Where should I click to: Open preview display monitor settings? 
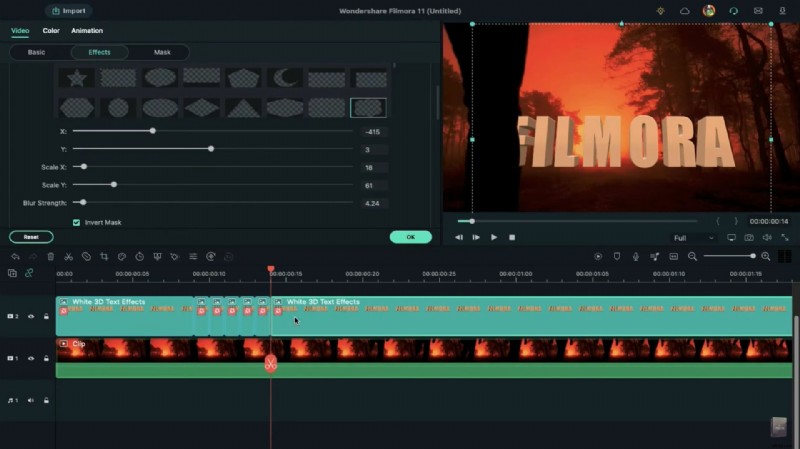[731, 238]
